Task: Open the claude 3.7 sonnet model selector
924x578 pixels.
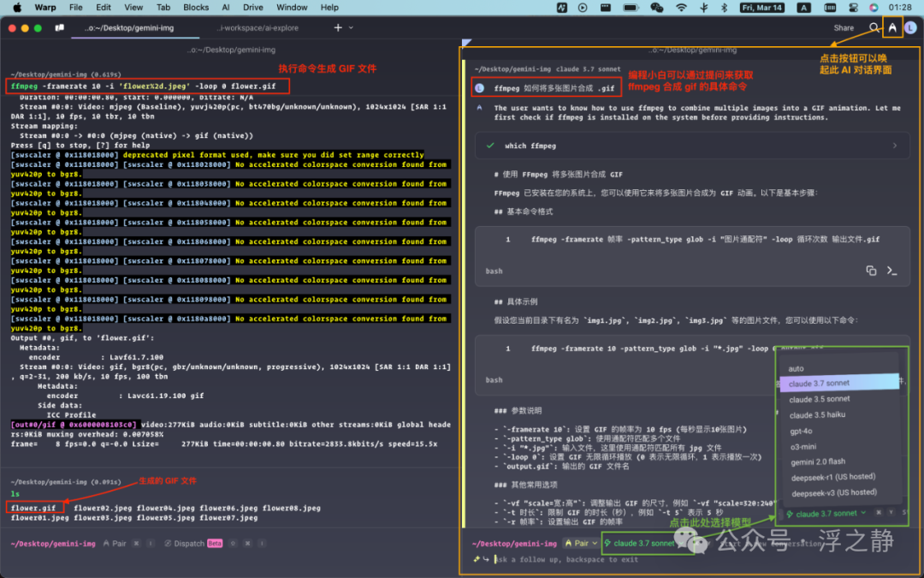Action: [643, 543]
